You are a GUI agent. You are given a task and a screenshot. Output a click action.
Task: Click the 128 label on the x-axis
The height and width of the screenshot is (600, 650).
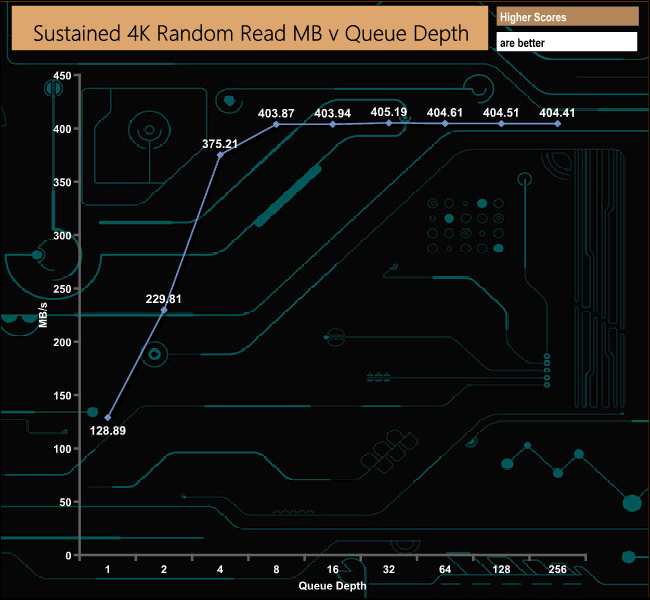click(501, 568)
